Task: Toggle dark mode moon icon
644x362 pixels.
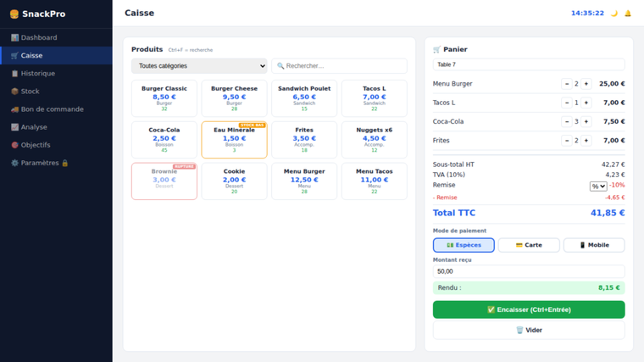Action: click(x=614, y=14)
